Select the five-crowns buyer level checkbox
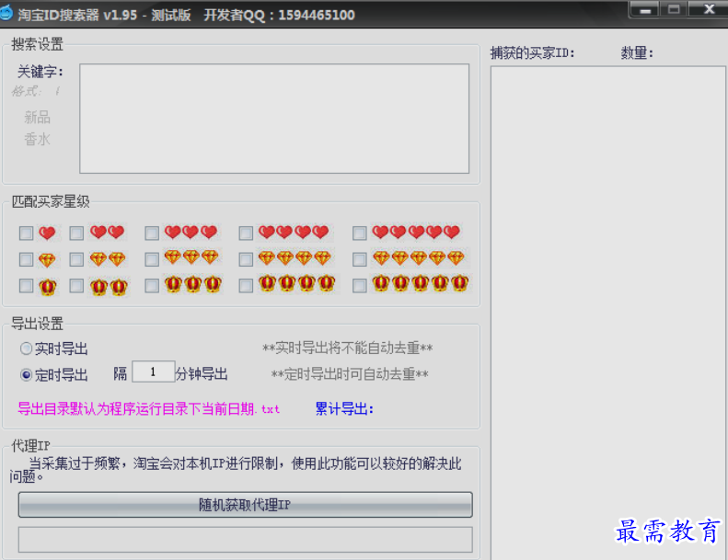Viewport: 728px width, 560px height. [x=359, y=286]
